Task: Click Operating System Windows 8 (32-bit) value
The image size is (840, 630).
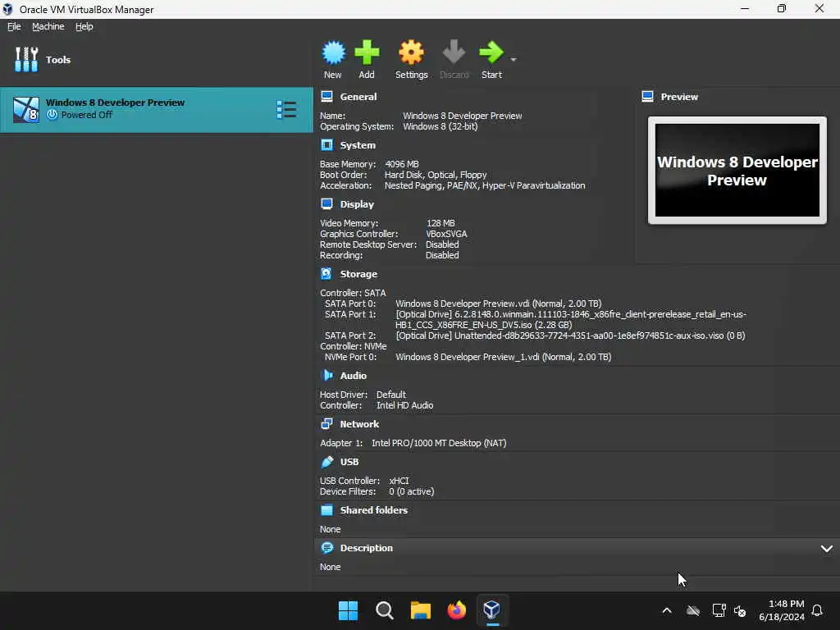Action: (440, 126)
